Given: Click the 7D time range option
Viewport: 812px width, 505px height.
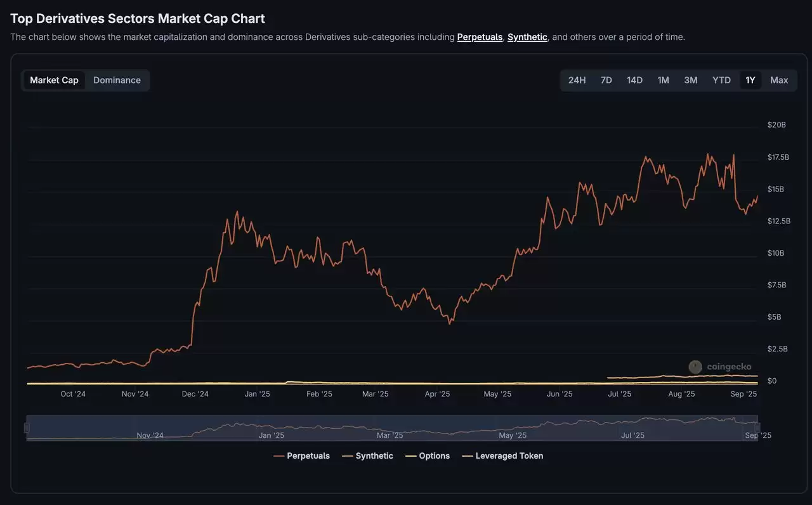Looking at the screenshot, I should (606, 79).
